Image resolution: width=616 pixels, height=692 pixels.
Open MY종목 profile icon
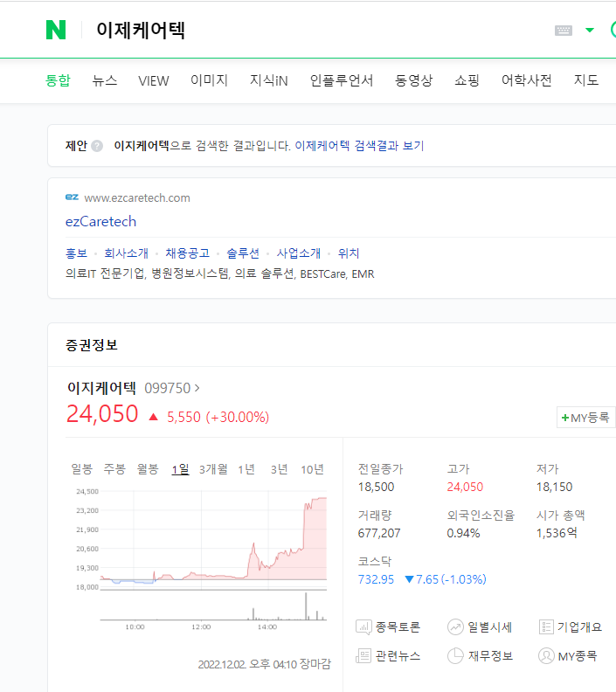click(546, 656)
